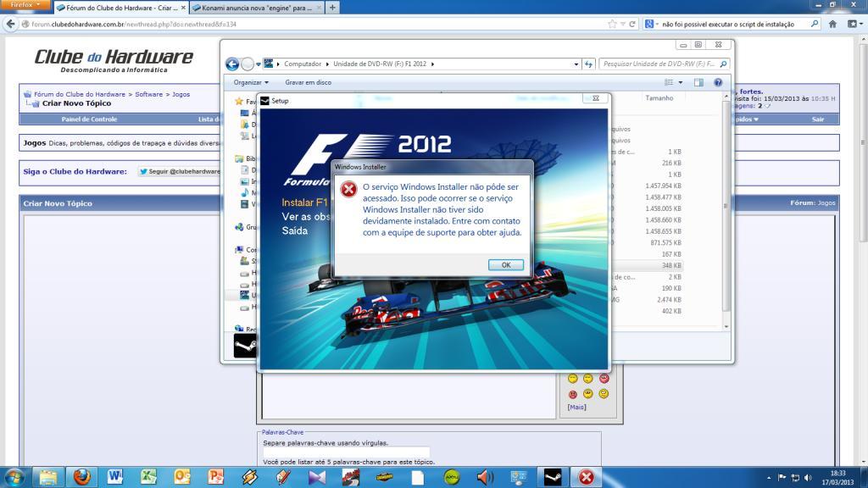Change the Explorer view mode icon
The height and width of the screenshot is (488, 868).
point(669,82)
